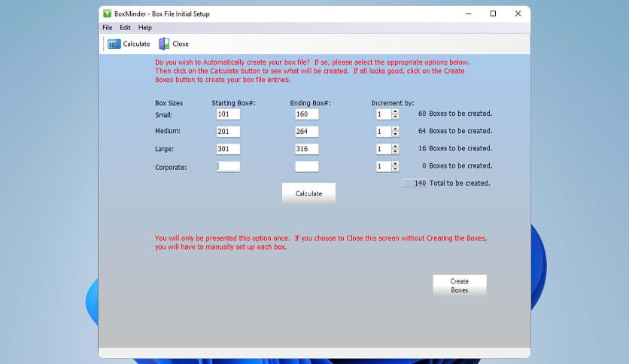Open the Edit menu
Viewport: 629px width, 364px height.
coord(125,28)
